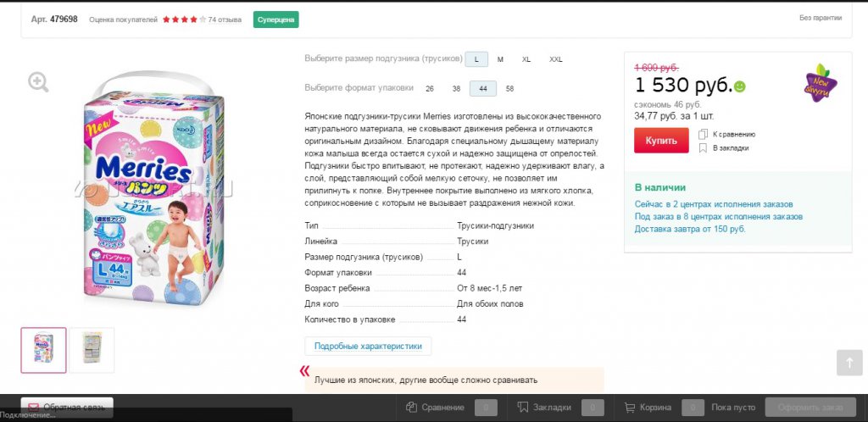Click the Суперцена green badge
This screenshot has width=868, height=422.
point(276,19)
